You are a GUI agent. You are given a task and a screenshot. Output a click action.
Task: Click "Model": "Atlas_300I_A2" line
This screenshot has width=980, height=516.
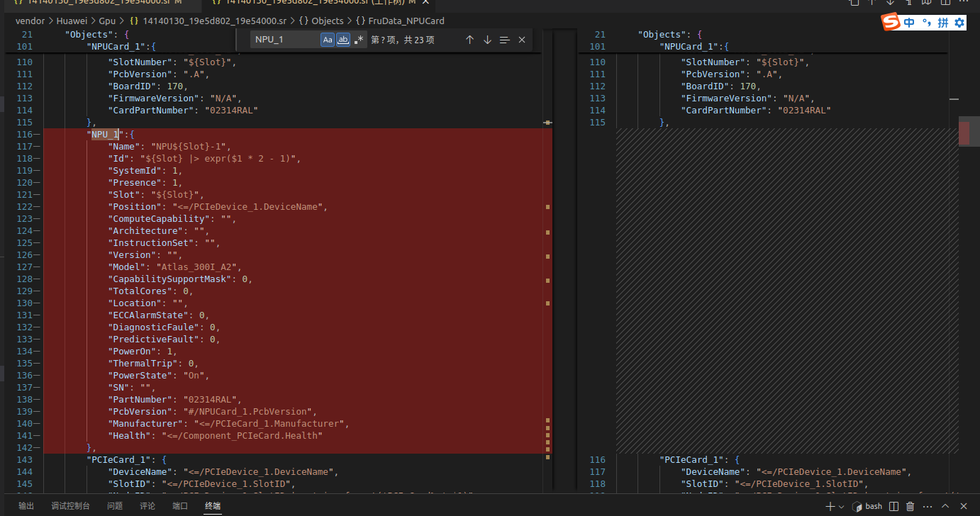(175, 267)
